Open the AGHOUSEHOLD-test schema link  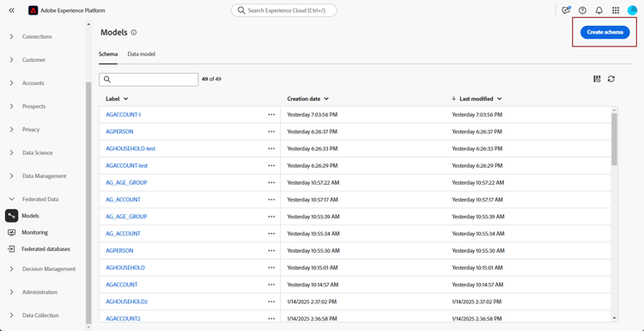point(131,149)
